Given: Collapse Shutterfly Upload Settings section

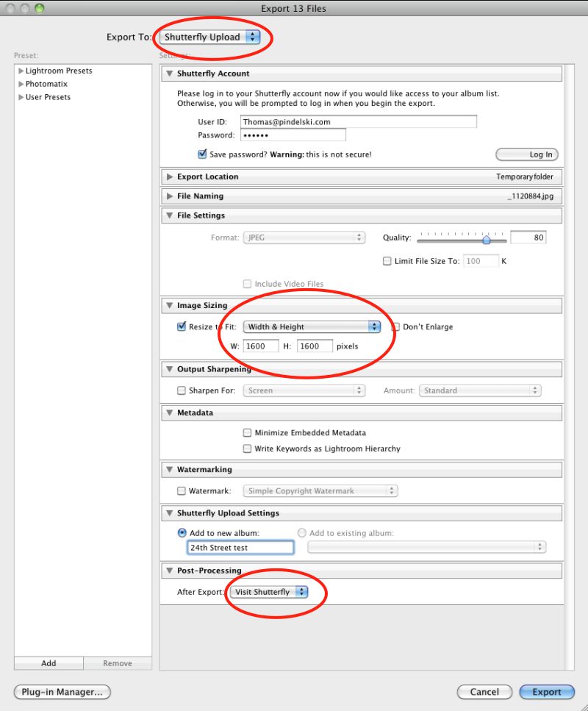Looking at the screenshot, I should pyautogui.click(x=170, y=512).
